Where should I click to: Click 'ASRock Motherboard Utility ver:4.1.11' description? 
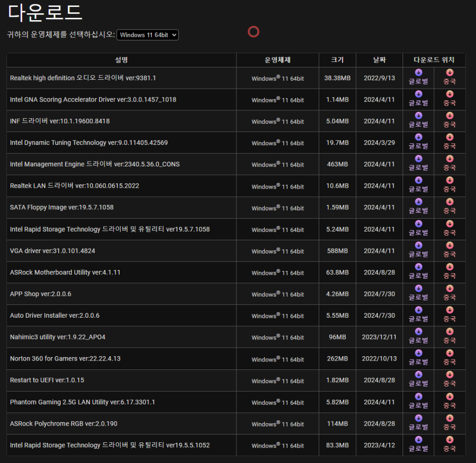coord(65,272)
